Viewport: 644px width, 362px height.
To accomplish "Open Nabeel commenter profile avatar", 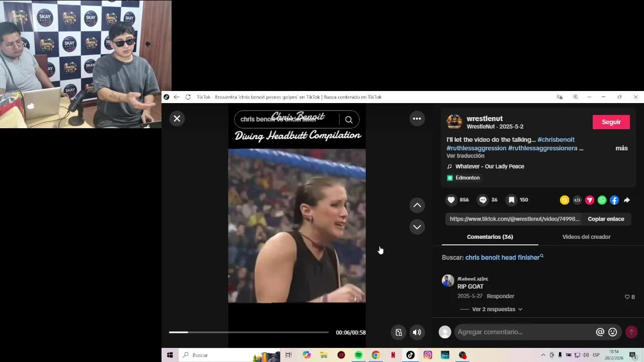I will coord(448,281).
